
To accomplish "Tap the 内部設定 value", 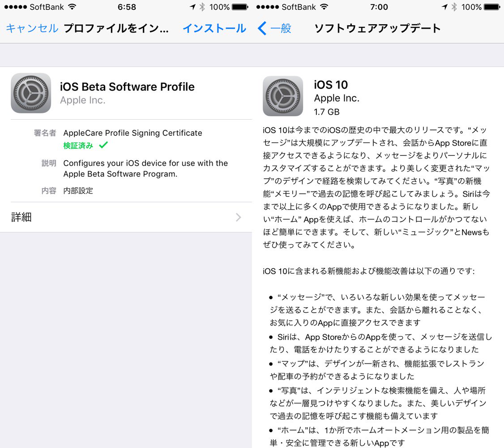I will tap(78, 191).
